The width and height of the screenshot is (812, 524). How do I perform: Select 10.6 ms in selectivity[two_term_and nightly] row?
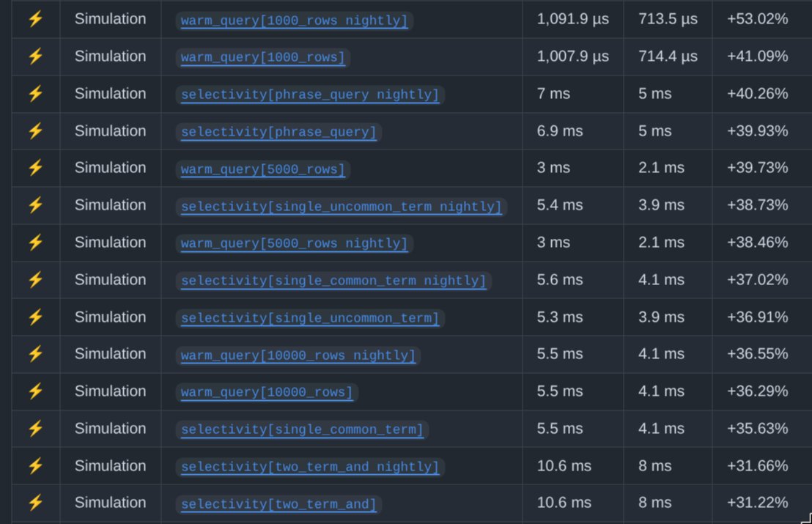[x=564, y=466]
